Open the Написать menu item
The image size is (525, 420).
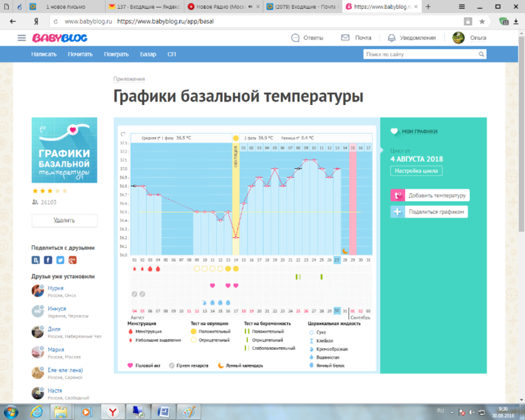pyautogui.click(x=44, y=54)
